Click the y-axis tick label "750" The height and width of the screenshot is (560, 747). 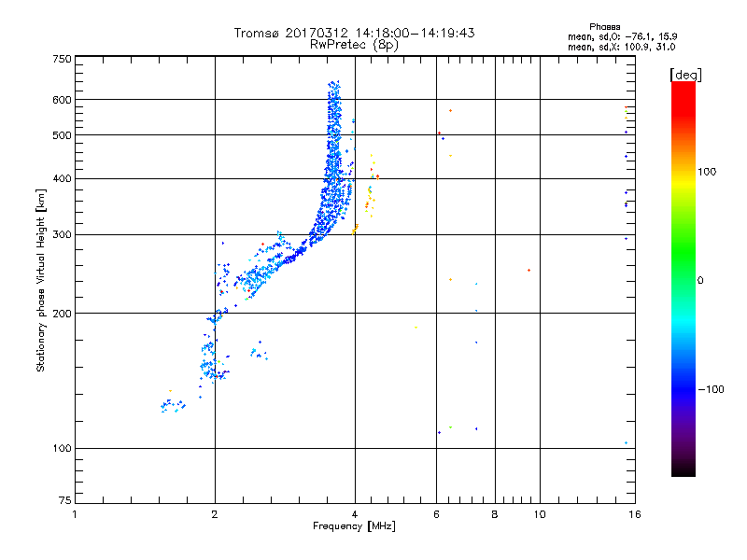(x=62, y=60)
